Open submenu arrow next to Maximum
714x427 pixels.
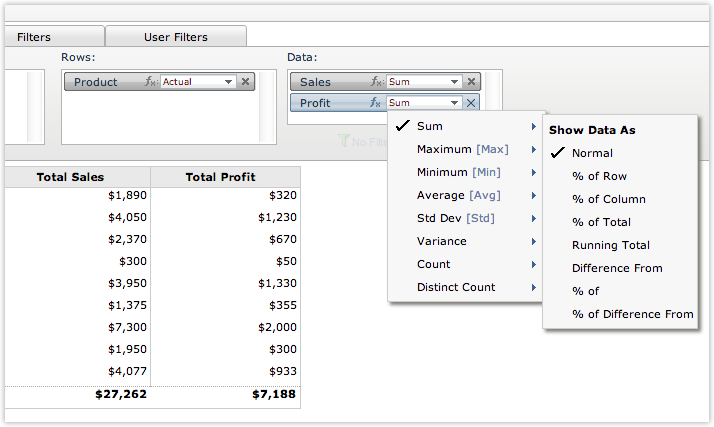pyautogui.click(x=534, y=150)
